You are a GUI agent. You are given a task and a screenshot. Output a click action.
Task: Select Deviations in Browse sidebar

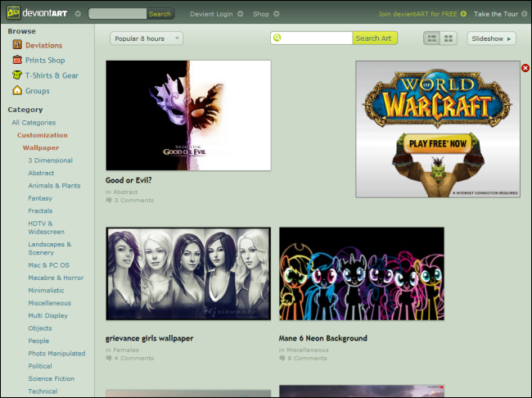pyautogui.click(x=43, y=45)
